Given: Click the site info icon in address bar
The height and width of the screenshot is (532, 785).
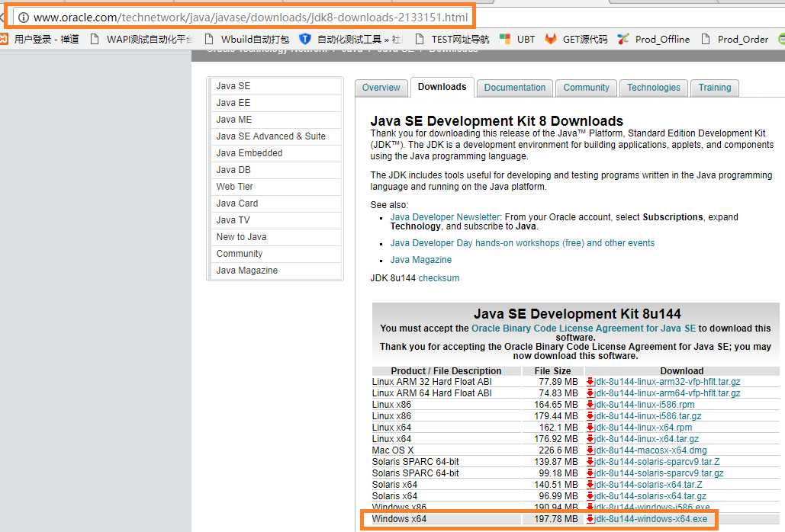Looking at the screenshot, I should [23, 18].
